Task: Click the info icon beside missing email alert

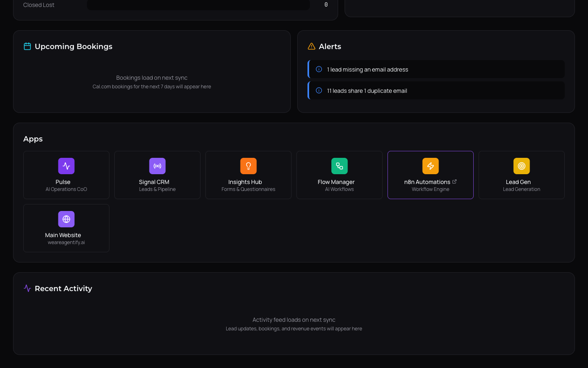Action: tap(319, 69)
